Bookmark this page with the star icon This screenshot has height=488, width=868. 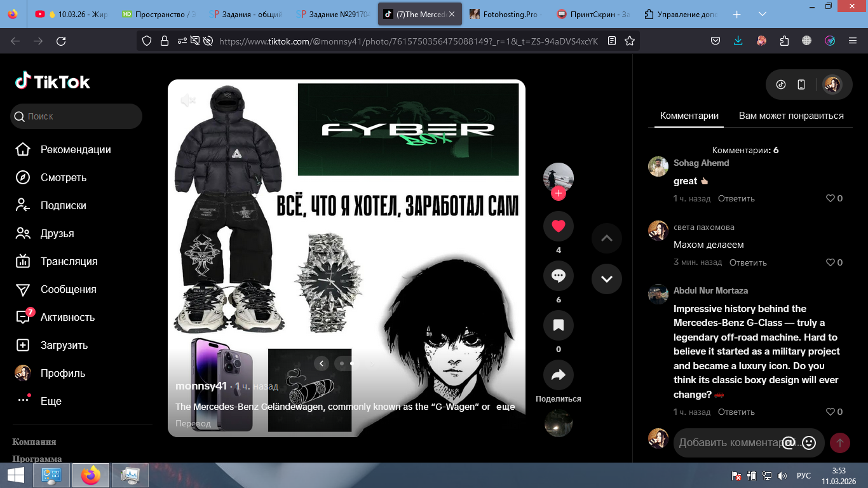[x=630, y=41]
